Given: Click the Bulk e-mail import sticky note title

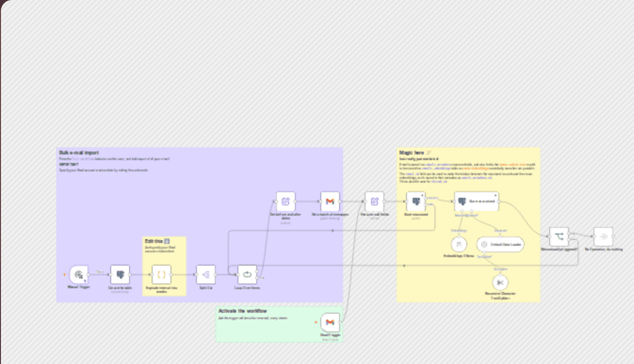Looking at the screenshot, I should pos(79,153).
